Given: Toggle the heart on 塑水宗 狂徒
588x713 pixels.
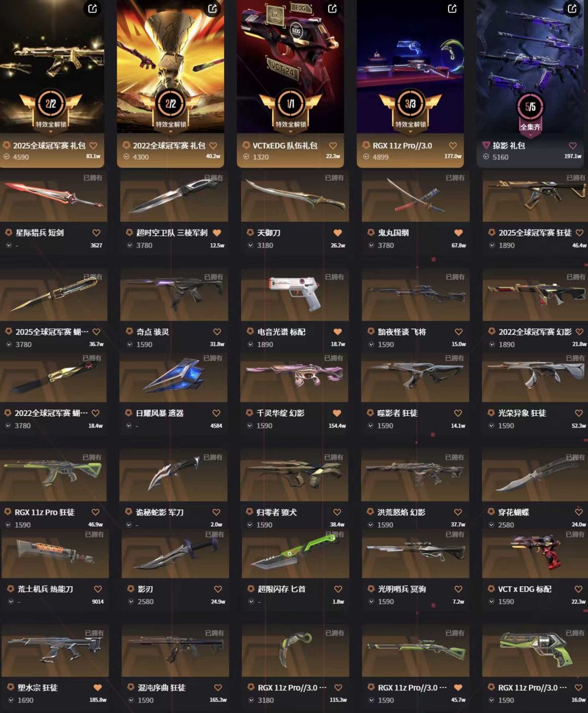Looking at the screenshot, I should [97, 687].
